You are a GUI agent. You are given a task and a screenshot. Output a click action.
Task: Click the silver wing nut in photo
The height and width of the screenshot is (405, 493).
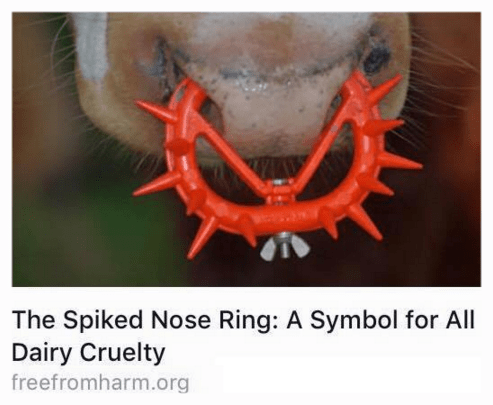(285, 249)
